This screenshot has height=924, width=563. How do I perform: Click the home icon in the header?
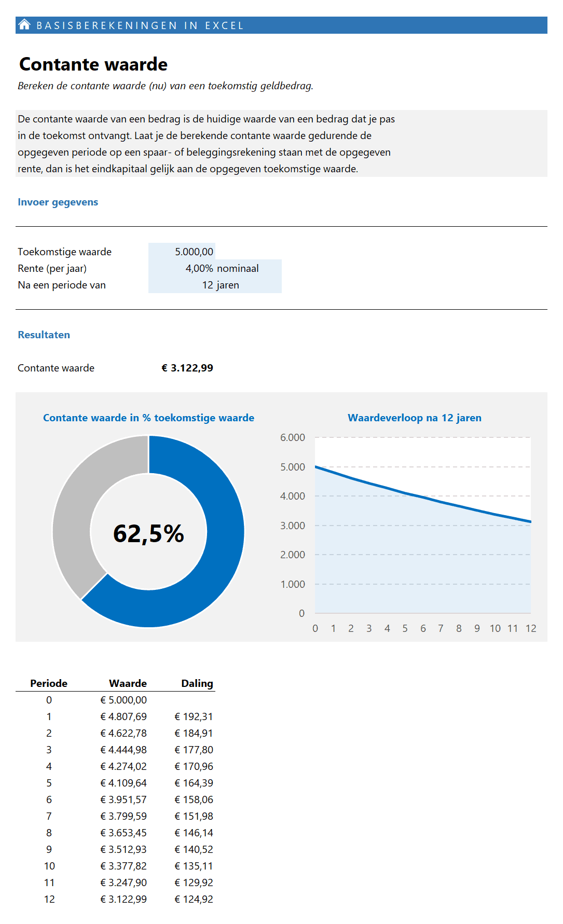coord(24,24)
